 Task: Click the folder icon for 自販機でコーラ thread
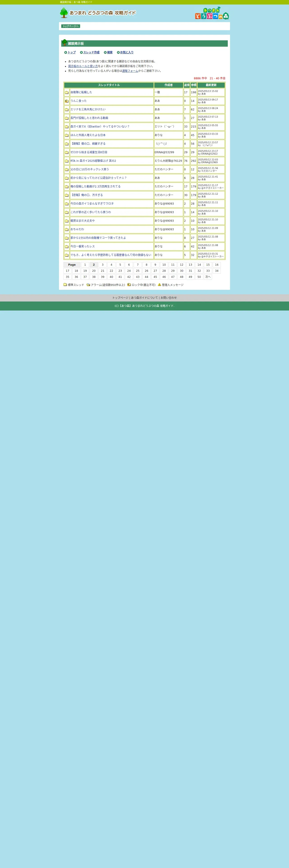(67, 238)
